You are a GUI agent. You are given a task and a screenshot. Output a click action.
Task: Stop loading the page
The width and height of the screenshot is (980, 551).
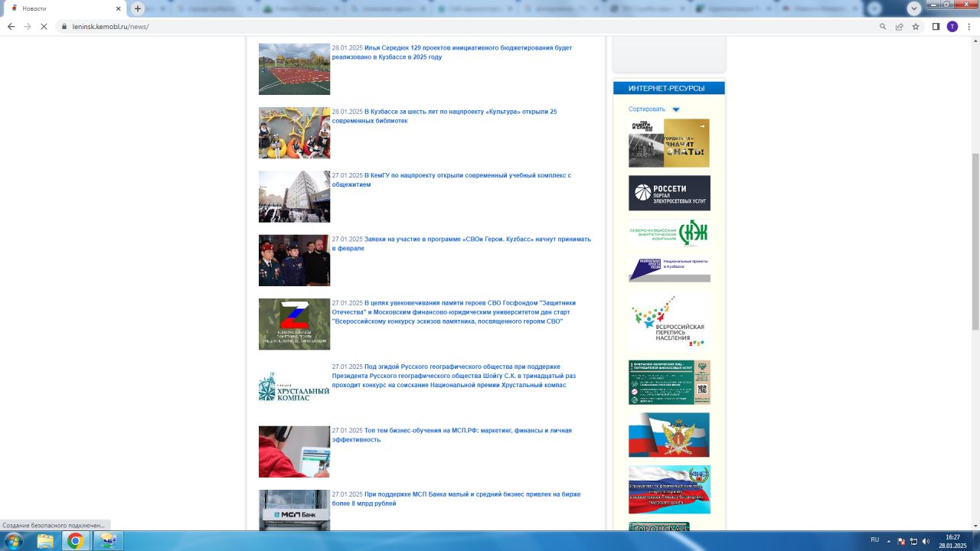click(x=44, y=26)
